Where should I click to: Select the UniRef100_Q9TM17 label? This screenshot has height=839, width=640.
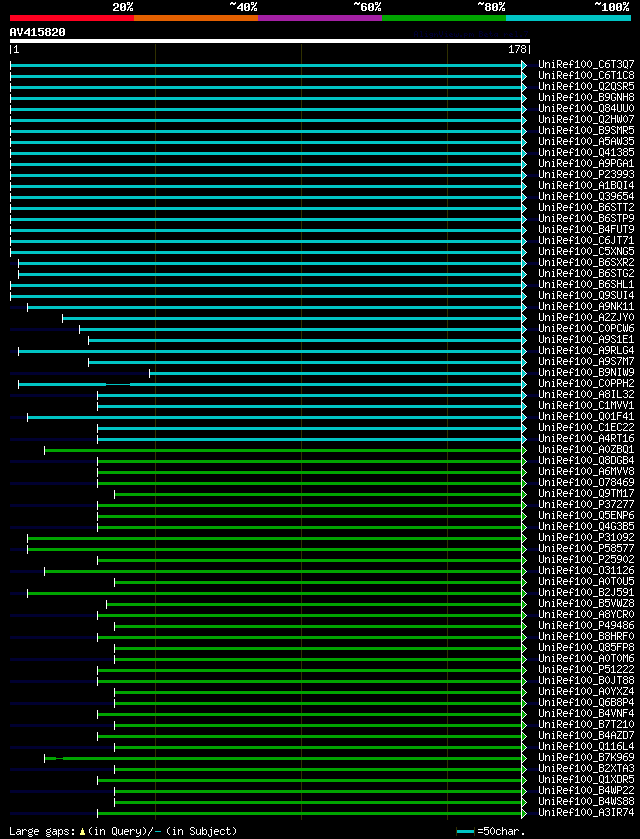586,493
